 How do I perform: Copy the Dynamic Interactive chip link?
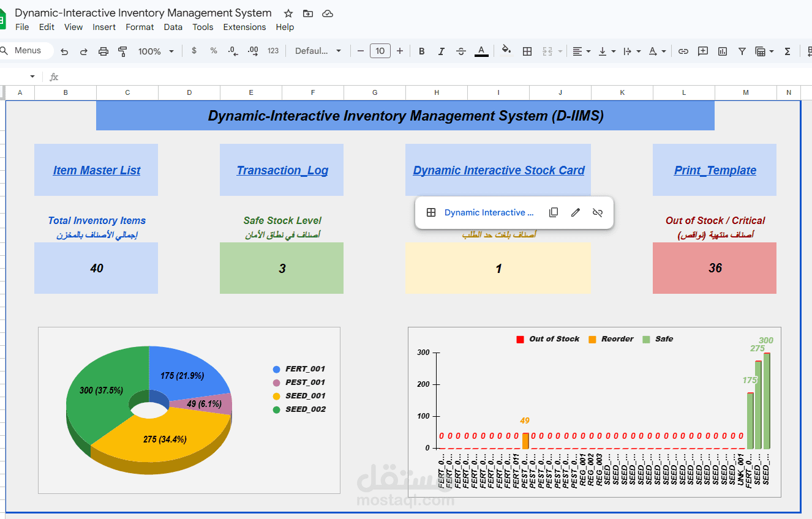553,212
